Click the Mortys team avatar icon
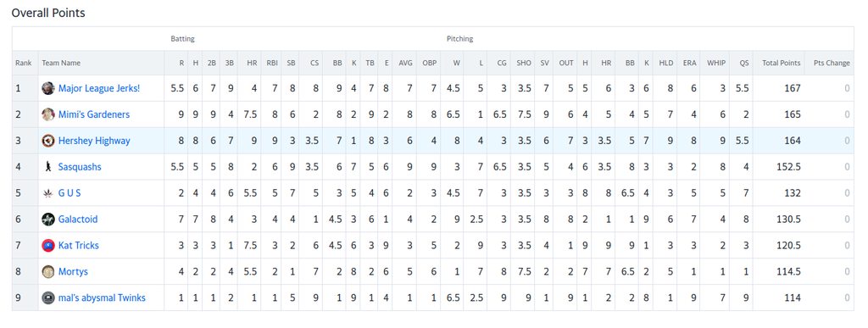Screen dimensions: 868x328 48,271
